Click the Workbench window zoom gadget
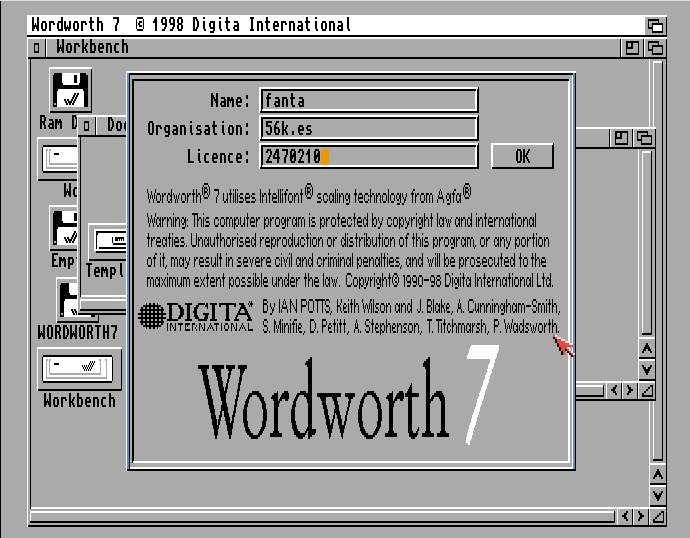The image size is (690, 538). click(633, 47)
